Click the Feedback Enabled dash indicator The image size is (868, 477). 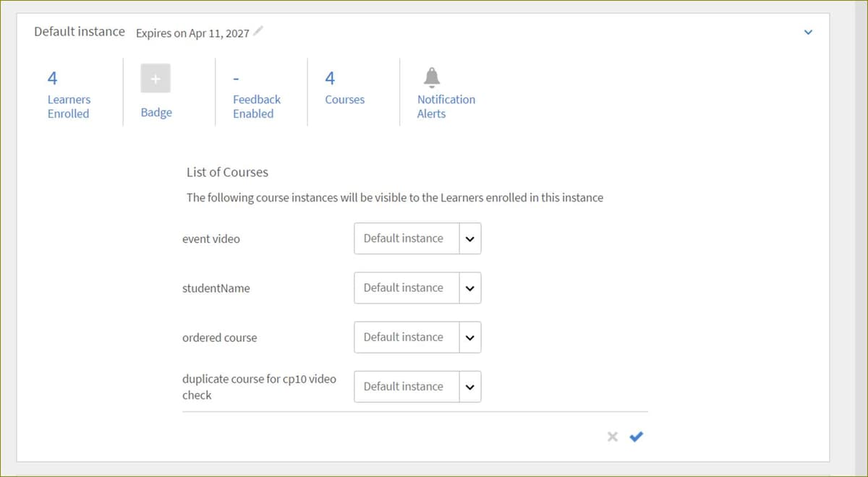point(235,78)
